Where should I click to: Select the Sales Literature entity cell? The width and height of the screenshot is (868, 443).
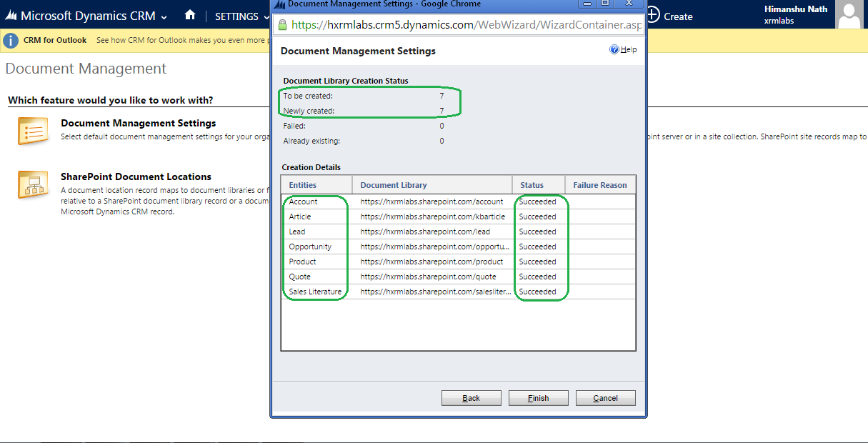315,292
